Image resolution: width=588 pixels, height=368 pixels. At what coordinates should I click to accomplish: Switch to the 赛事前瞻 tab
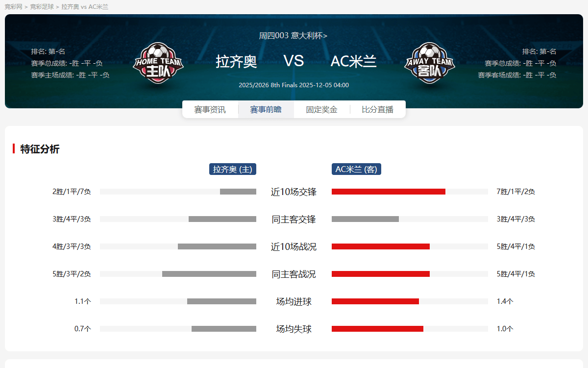(266, 109)
